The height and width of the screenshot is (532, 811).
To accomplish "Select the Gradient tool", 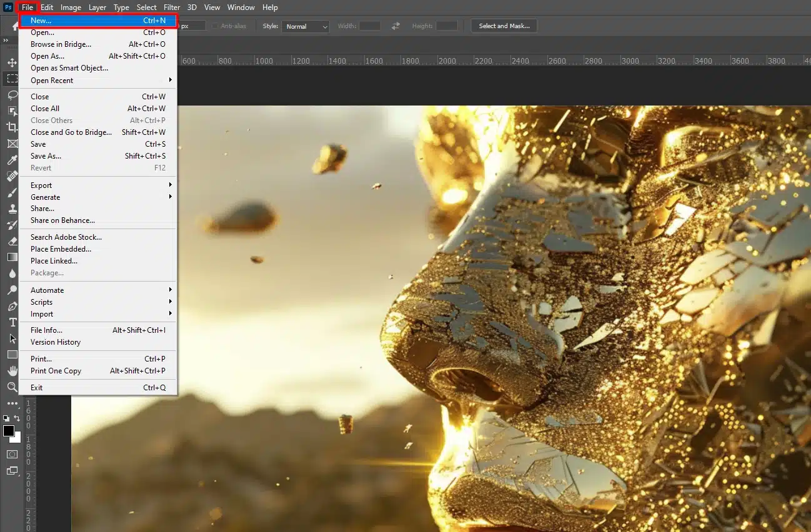I will point(12,257).
